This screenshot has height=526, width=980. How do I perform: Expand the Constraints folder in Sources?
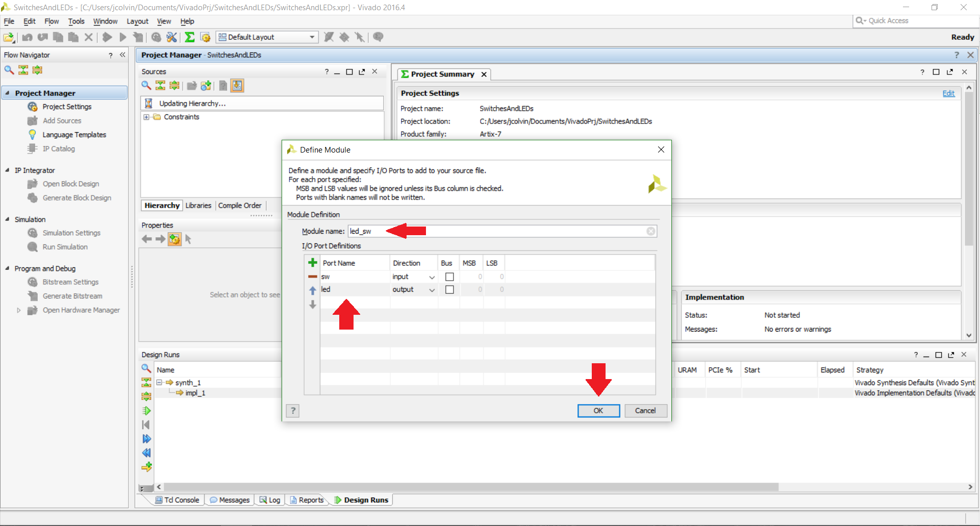(x=146, y=117)
